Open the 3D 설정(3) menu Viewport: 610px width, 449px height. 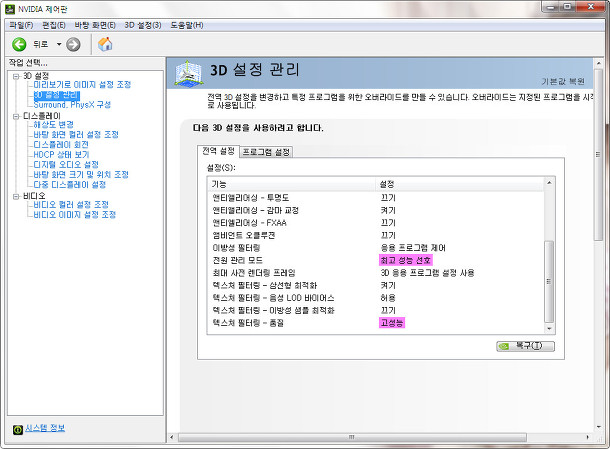(x=143, y=25)
